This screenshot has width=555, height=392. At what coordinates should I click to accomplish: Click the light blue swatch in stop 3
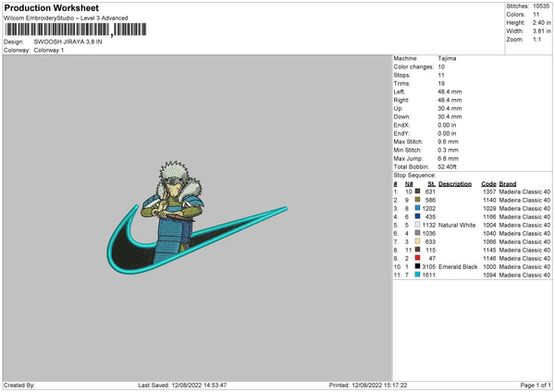[x=417, y=208]
